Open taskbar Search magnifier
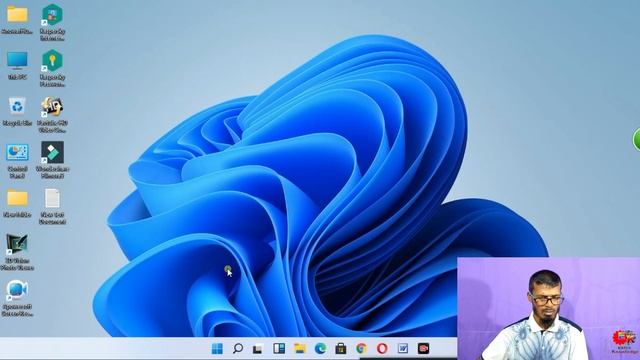The height and width of the screenshot is (360, 640). coord(238,349)
